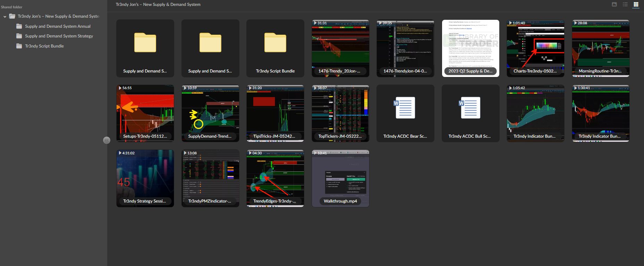The image size is (644, 266).
Task: Open SupplyDemand-Trend video thumbnail
Action: [x=210, y=113]
